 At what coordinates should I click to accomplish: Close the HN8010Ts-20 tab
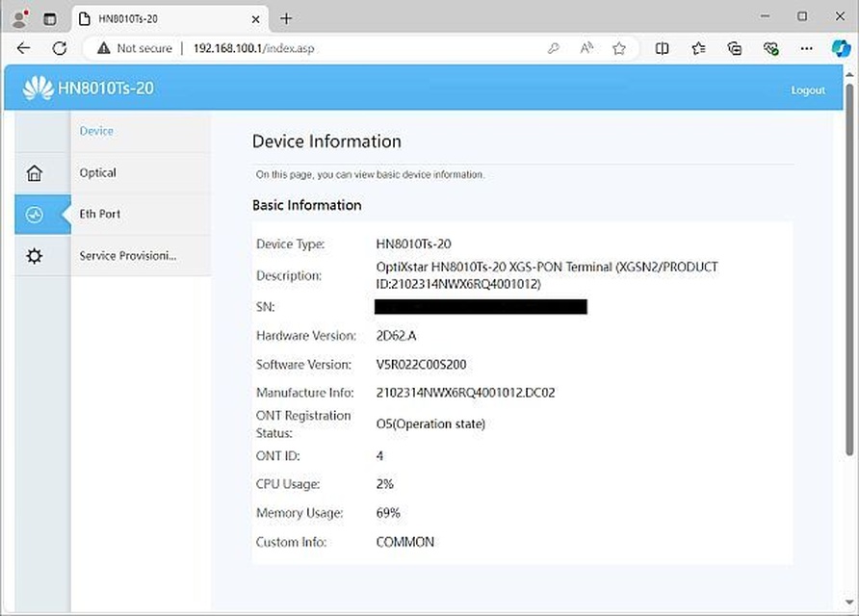pyautogui.click(x=255, y=19)
